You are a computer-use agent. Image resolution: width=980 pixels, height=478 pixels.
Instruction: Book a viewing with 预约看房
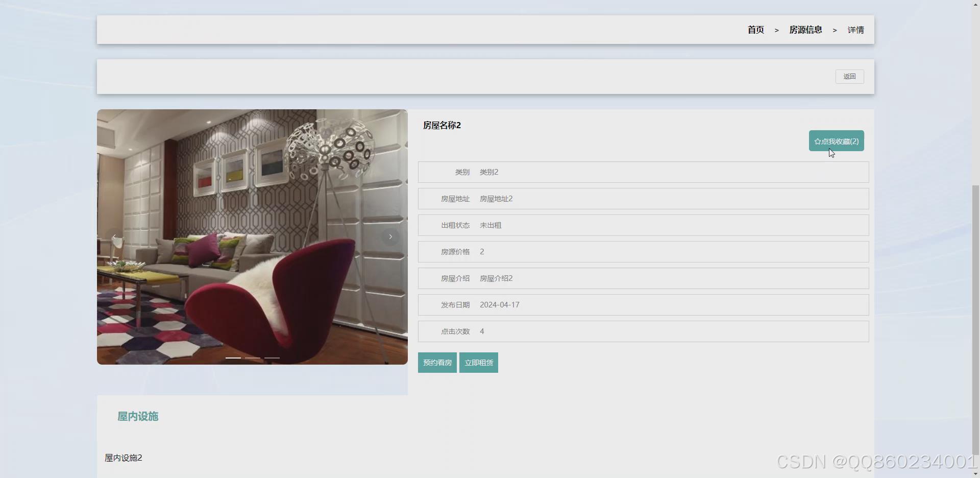437,363
